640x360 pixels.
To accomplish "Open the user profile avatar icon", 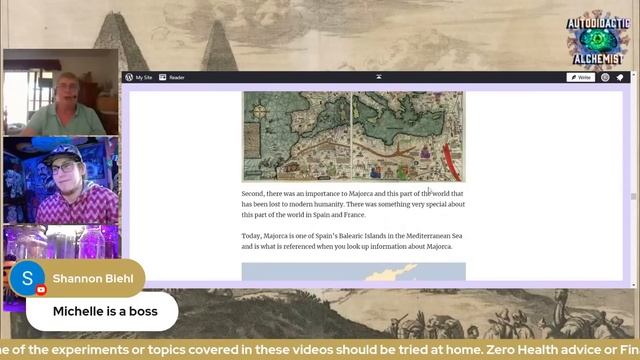I will click(x=605, y=77).
